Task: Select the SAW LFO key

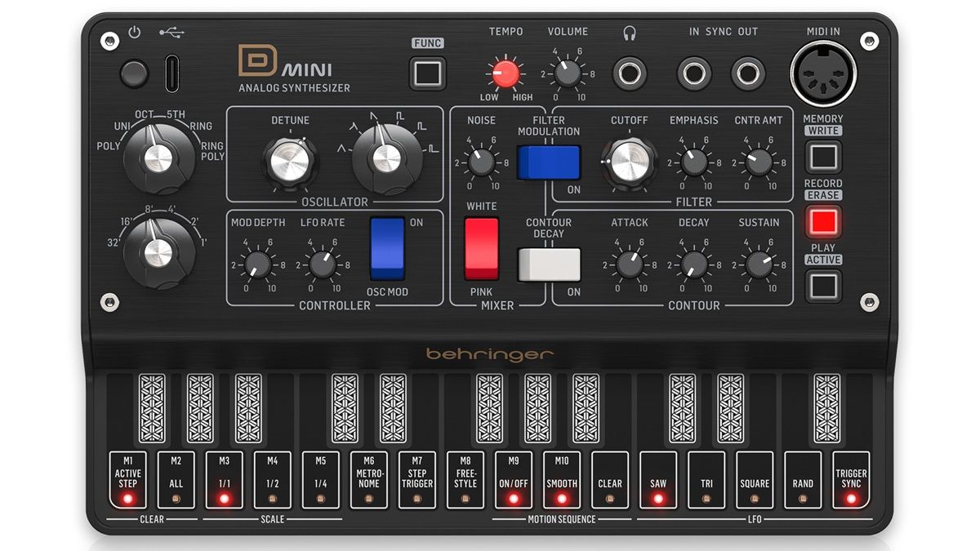Action: (657, 480)
